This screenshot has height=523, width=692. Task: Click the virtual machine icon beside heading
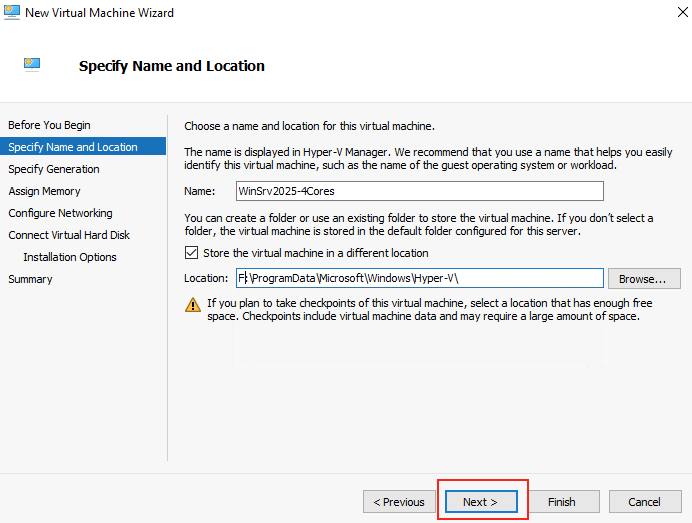click(x=32, y=64)
